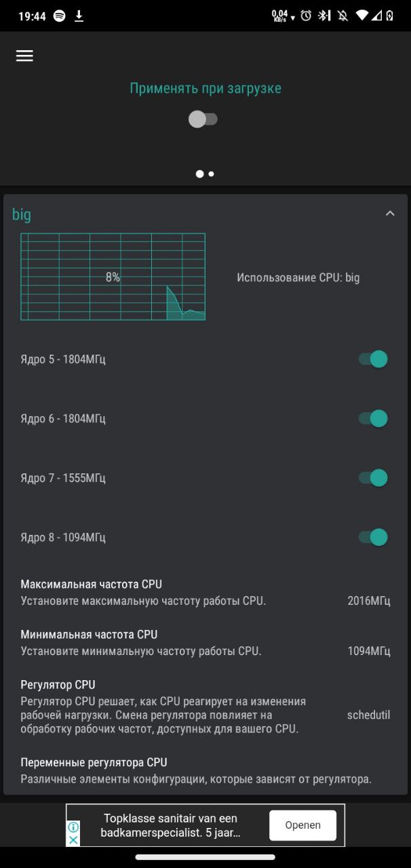Collapse the big cluster card chevron
The width and height of the screenshot is (411, 868).
click(x=390, y=214)
